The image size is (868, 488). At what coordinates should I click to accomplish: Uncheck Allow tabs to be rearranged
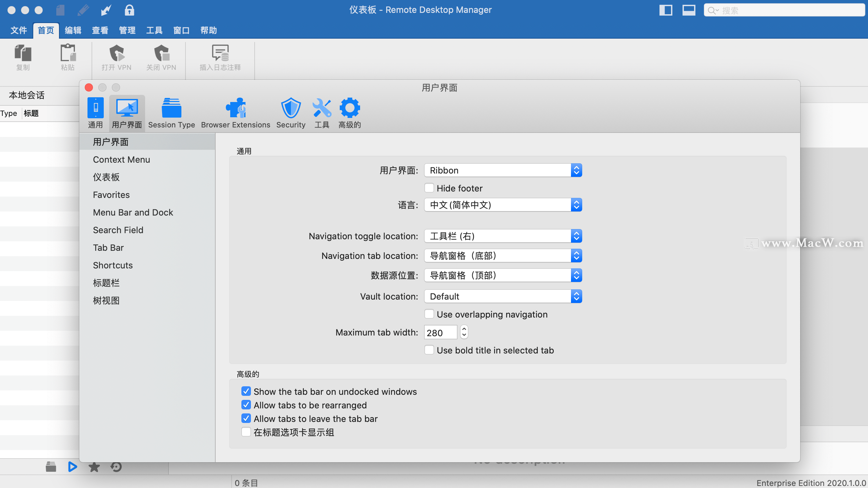(246, 405)
